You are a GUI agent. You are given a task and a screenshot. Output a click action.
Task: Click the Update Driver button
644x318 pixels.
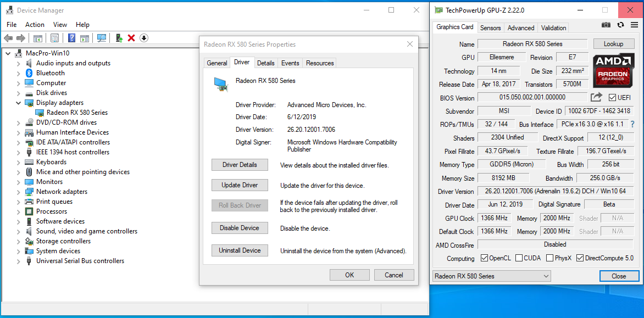point(240,185)
